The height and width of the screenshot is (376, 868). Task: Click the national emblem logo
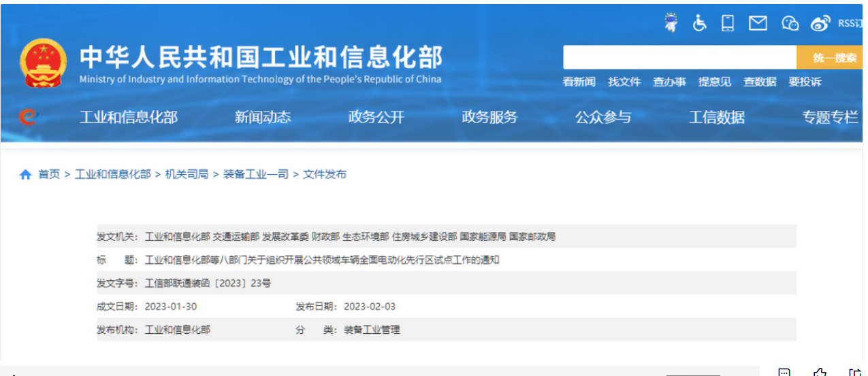[x=43, y=63]
